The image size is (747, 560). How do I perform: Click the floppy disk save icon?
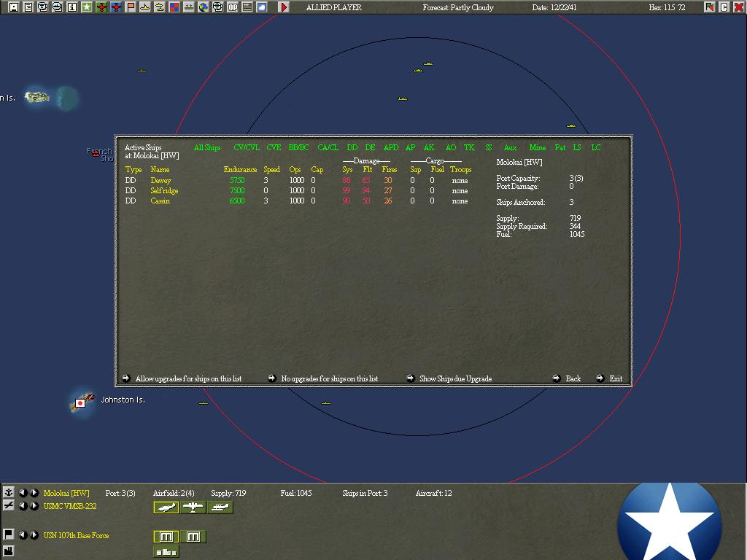coord(14,7)
